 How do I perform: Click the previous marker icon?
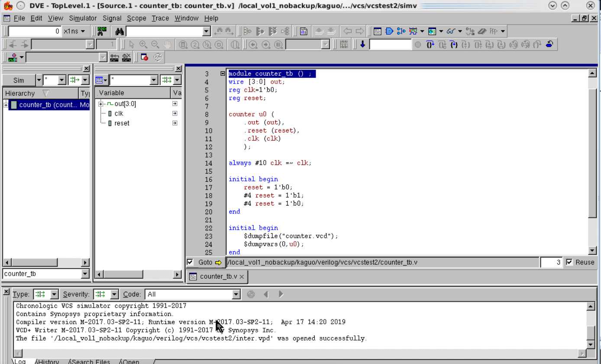click(114, 57)
